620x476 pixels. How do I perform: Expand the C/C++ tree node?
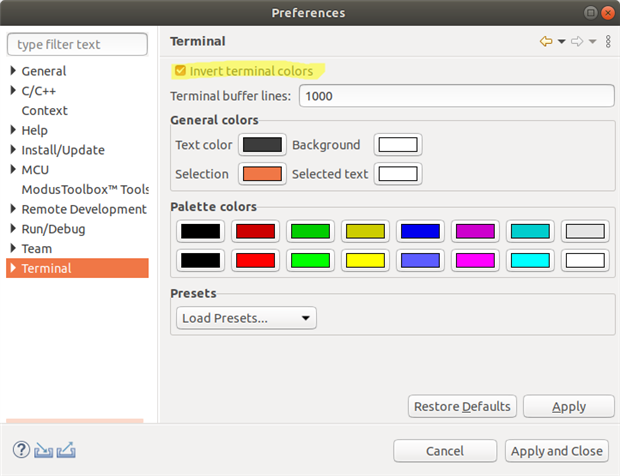(13, 91)
